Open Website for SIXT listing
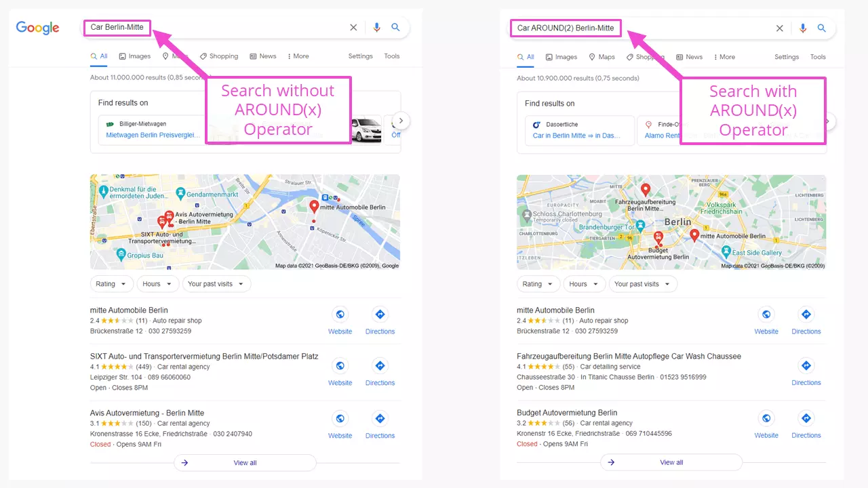 click(x=340, y=371)
